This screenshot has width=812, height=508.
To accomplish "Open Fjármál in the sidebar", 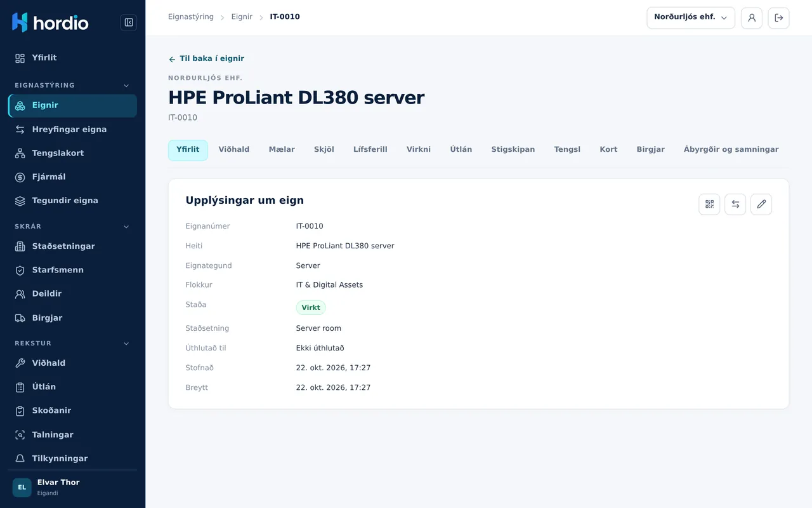I will (72, 177).
